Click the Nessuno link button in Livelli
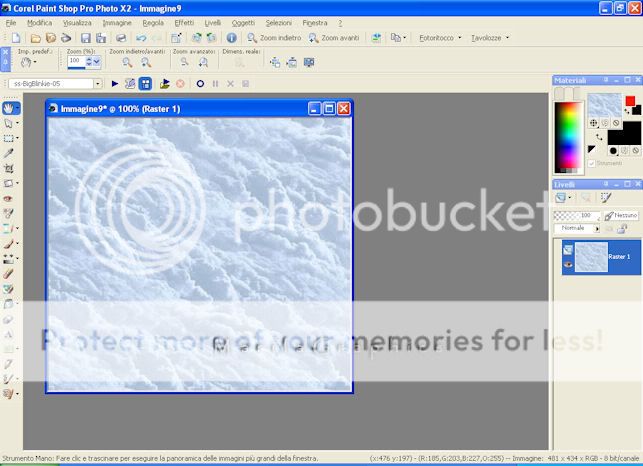Image resolution: width=643 pixels, height=466 pixels. coord(621,215)
